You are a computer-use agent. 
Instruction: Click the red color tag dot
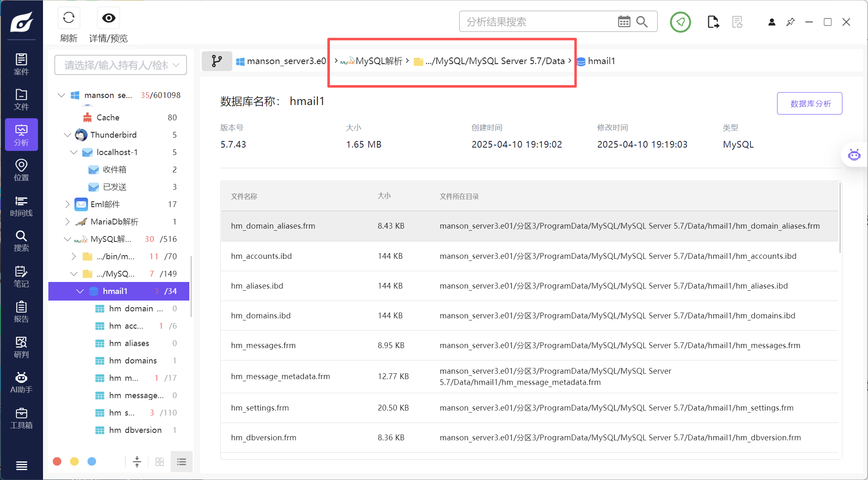tap(57, 461)
